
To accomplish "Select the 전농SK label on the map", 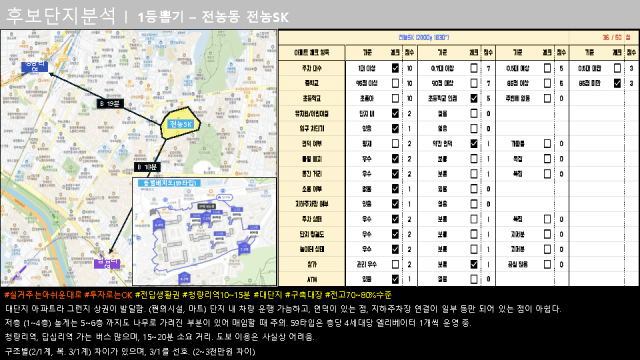I will (181, 124).
